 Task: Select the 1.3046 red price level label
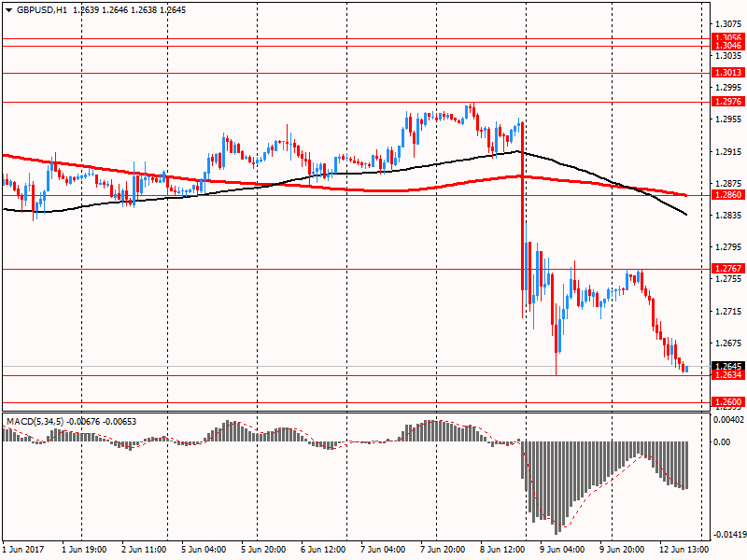pos(727,46)
